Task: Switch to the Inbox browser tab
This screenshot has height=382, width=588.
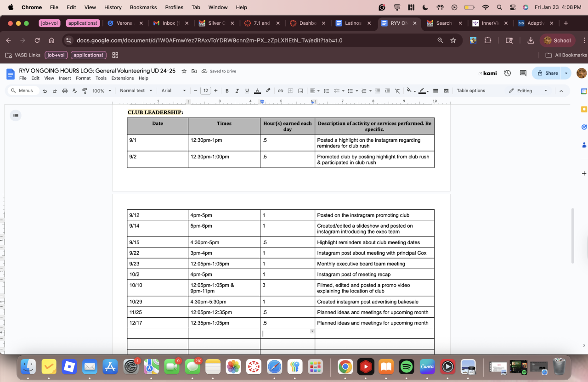Action: 168,23
